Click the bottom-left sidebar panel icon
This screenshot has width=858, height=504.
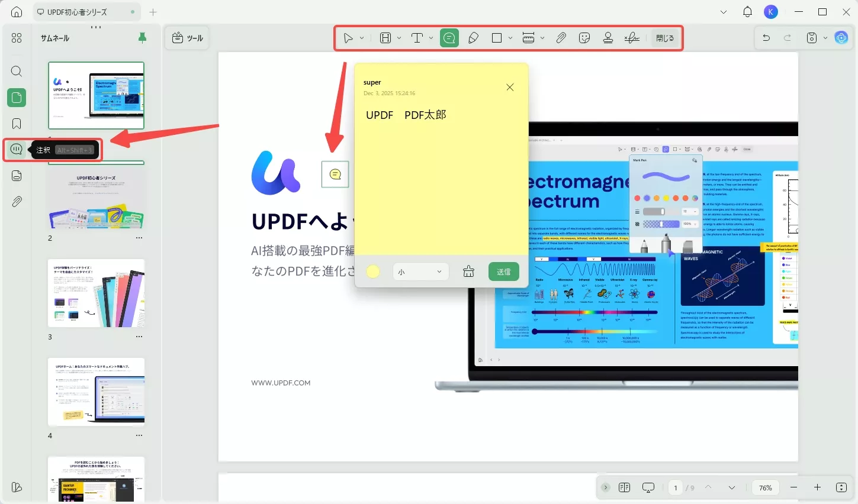(17, 487)
